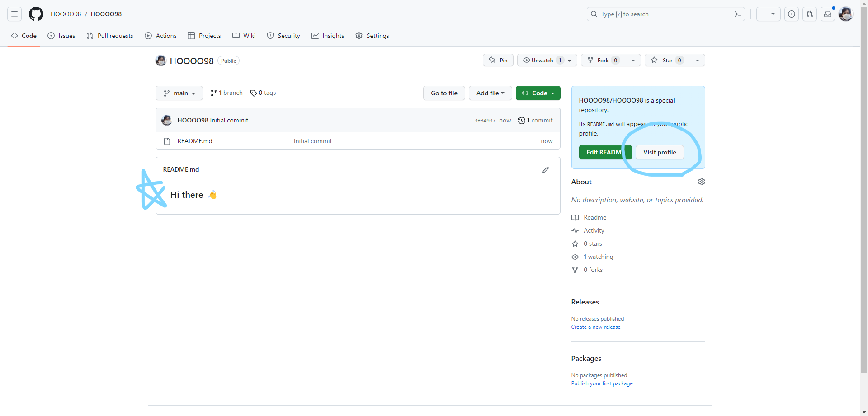Fork this repository

604,60
